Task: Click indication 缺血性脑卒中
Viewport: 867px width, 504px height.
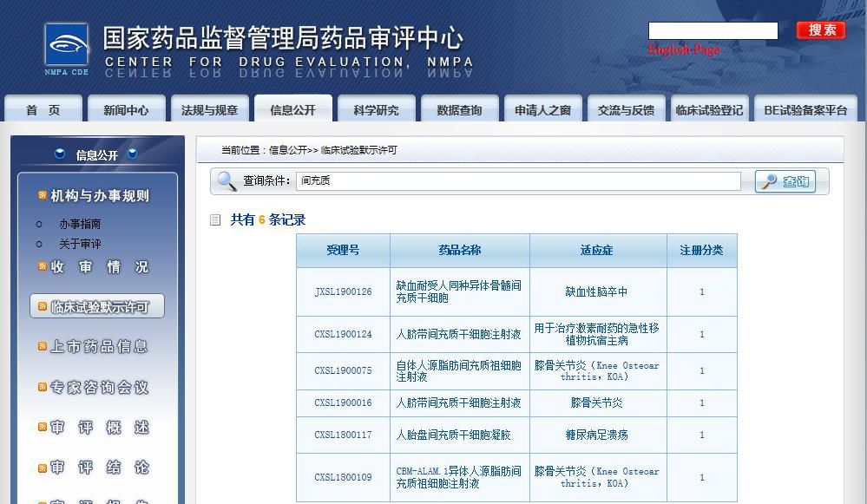Action: 596,291
